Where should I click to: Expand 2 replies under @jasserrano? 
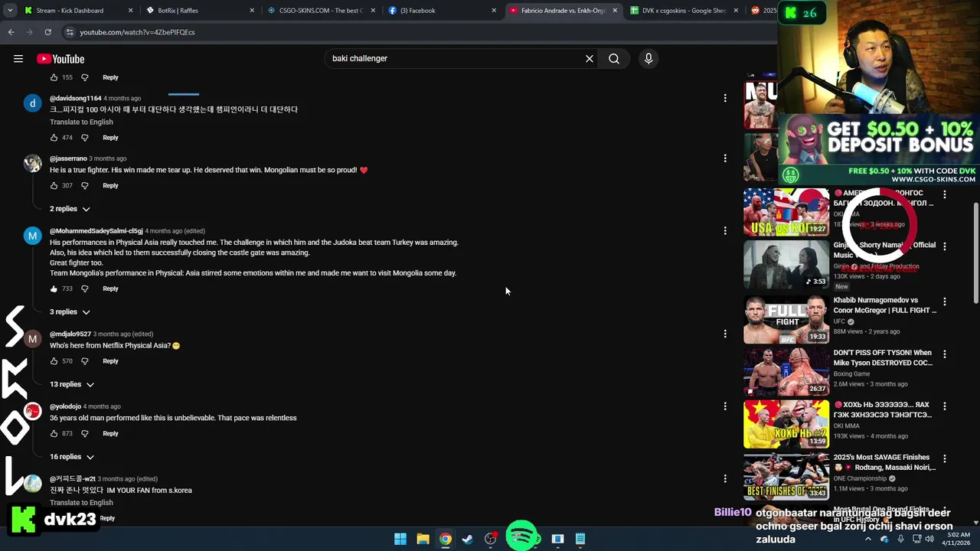(x=70, y=209)
